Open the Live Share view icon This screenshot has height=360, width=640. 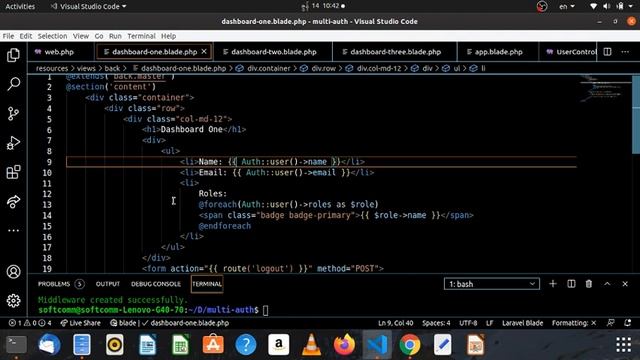tap(13, 202)
